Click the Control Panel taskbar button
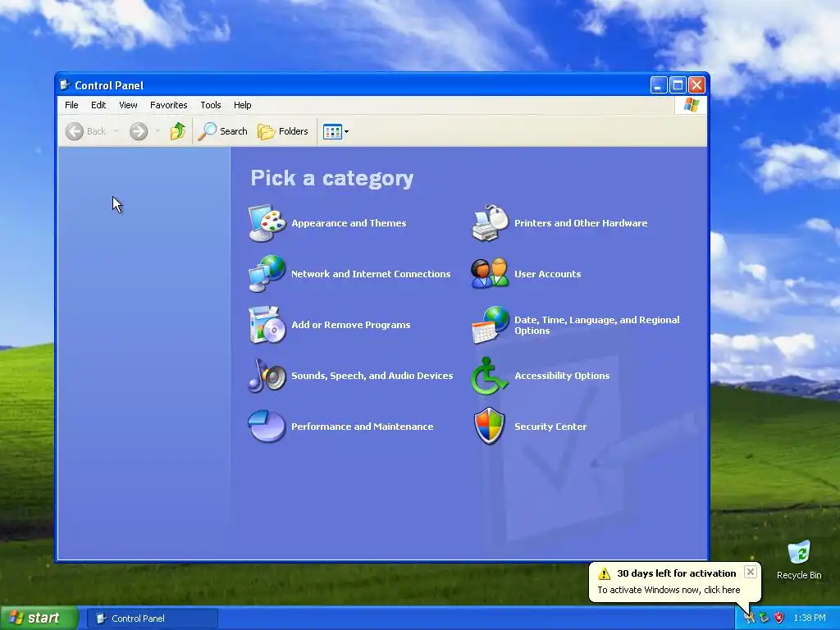Viewport: 840px width, 630px height. pos(152,619)
